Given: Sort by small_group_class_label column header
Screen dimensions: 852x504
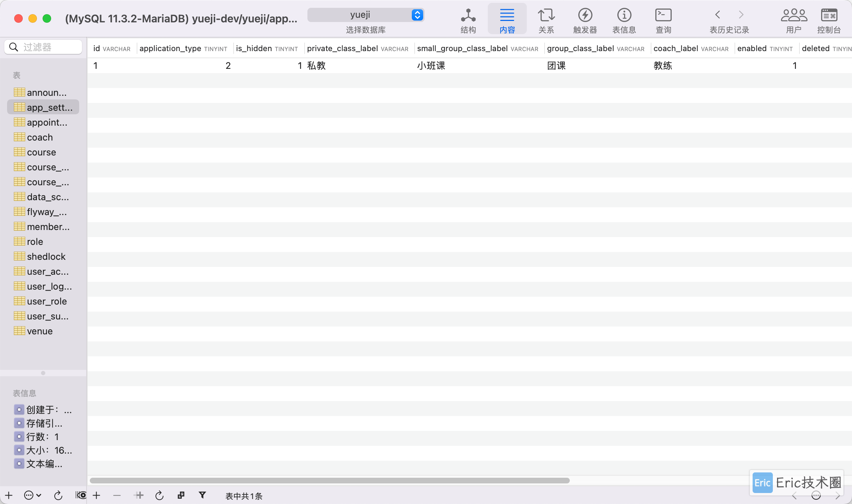Looking at the screenshot, I should [479, 48].
